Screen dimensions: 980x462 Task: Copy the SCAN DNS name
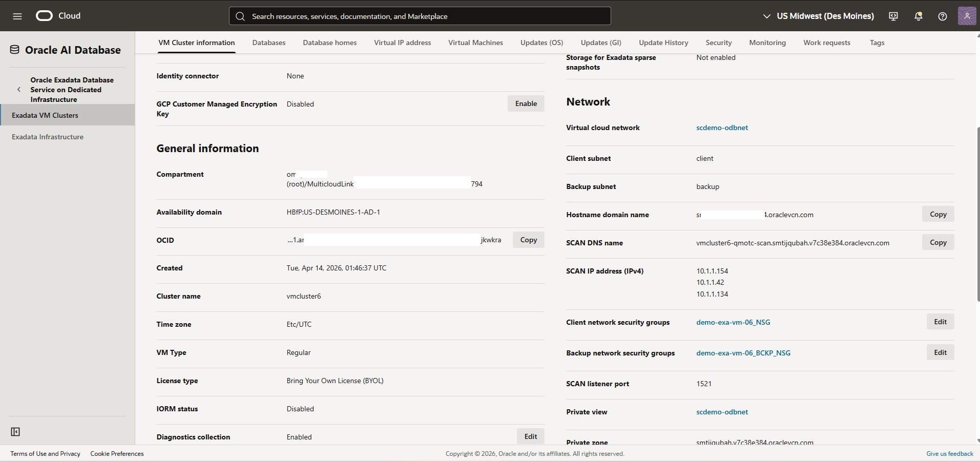coord(938,242)
